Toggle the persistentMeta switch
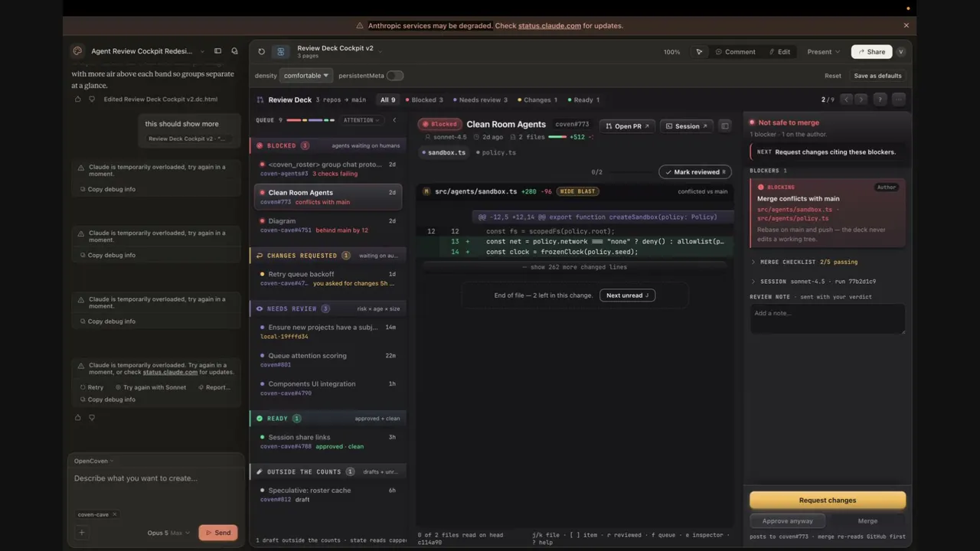980x551 pixels. (395, 76)
